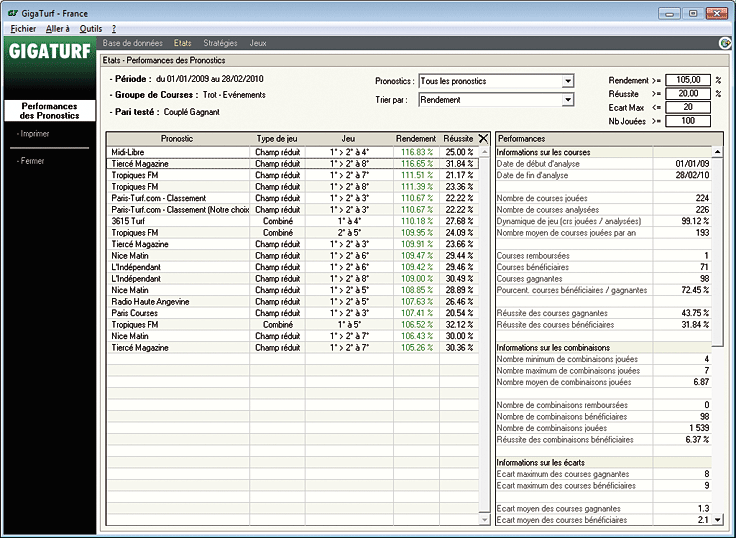Viewport: 736px width, 538px height.
Task: Select the Paris-Turf.com - Classement (Notre choix row
Action: 293,210
